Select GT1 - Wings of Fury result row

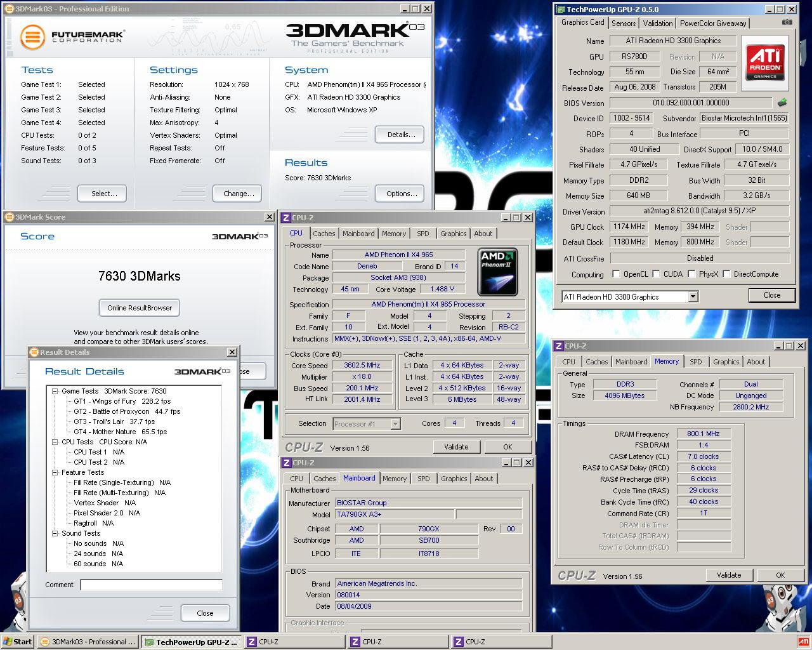click(122, 401)
